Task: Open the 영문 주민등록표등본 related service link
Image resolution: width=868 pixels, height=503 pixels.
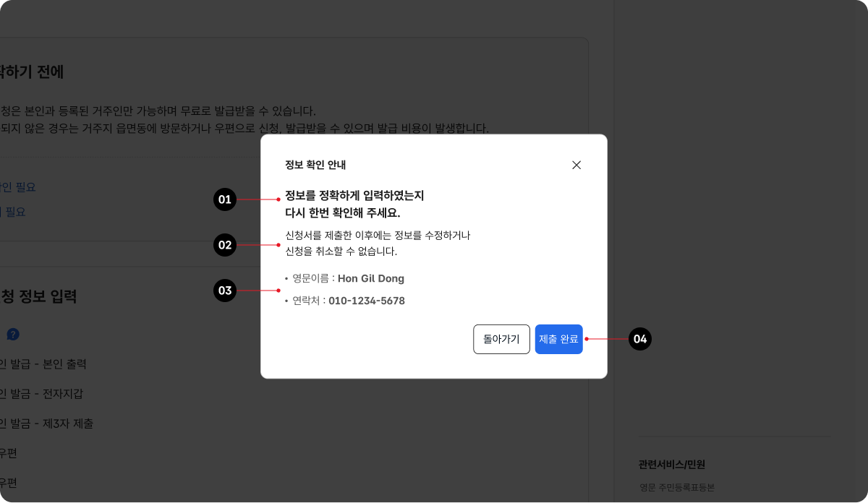Action: tap(676, 488)
